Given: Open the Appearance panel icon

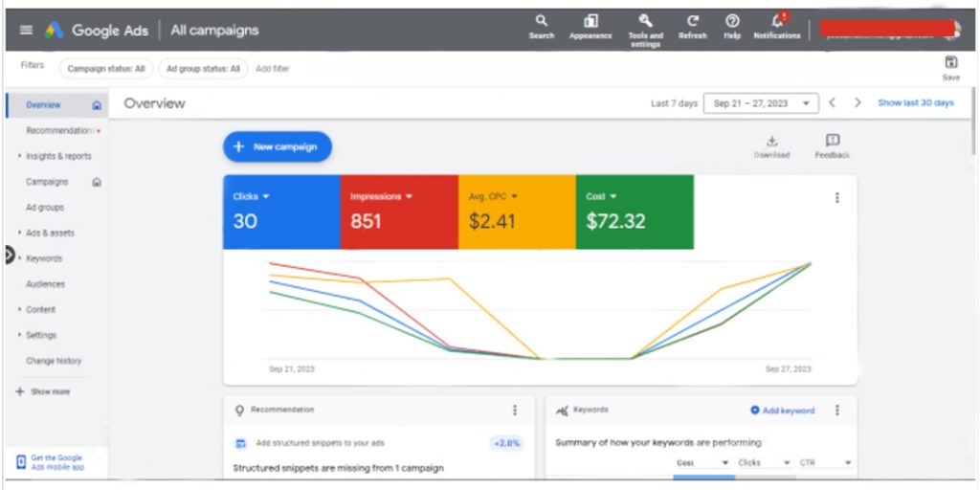Looking at the screenshot, I should pyautogui.click(x=590, y=21).
